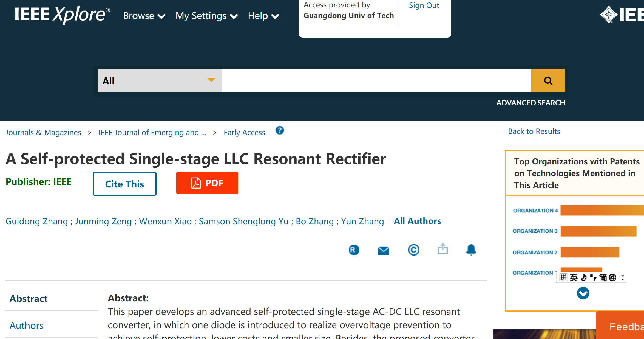The height and width of the screenshot is (339, 644).
Task: Switch to the Authors section tab
Action: coord(27,326)
